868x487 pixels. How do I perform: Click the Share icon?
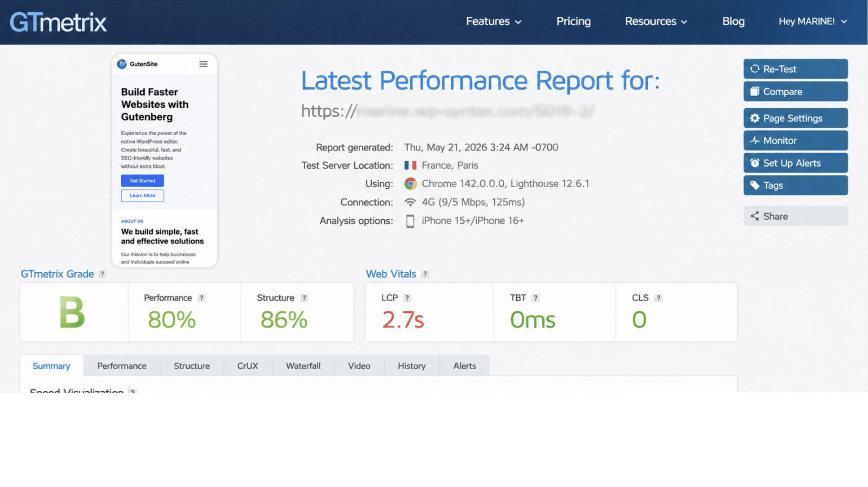[755, 216]
